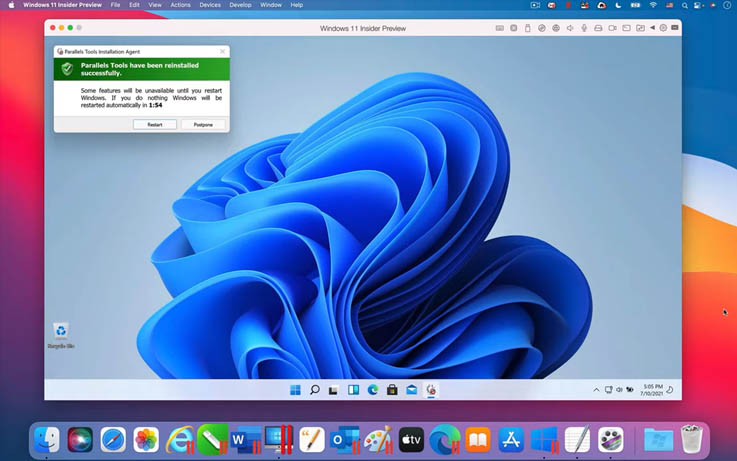Open Books from the Dock
The height and width of the screenshot is (461, 737).
pos(478,439)
